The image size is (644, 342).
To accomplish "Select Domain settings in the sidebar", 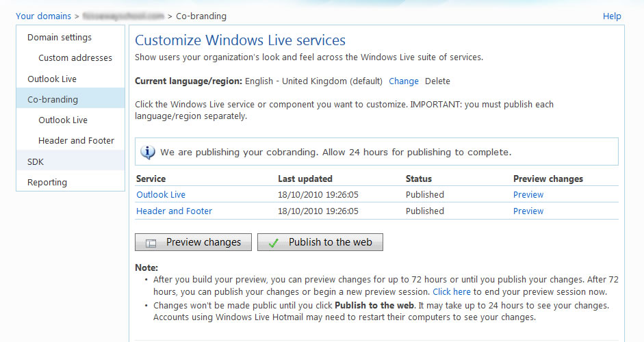I will (60, 38).
